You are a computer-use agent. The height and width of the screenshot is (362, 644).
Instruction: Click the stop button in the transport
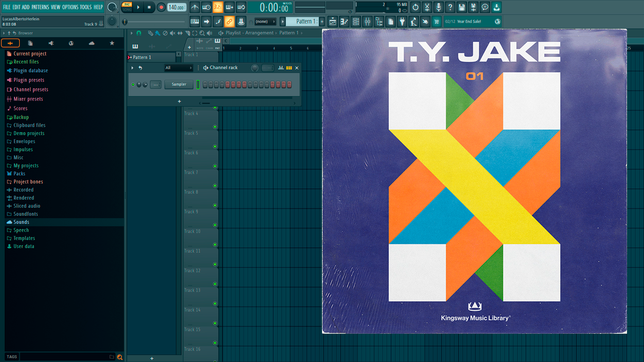tap(149, 7)
